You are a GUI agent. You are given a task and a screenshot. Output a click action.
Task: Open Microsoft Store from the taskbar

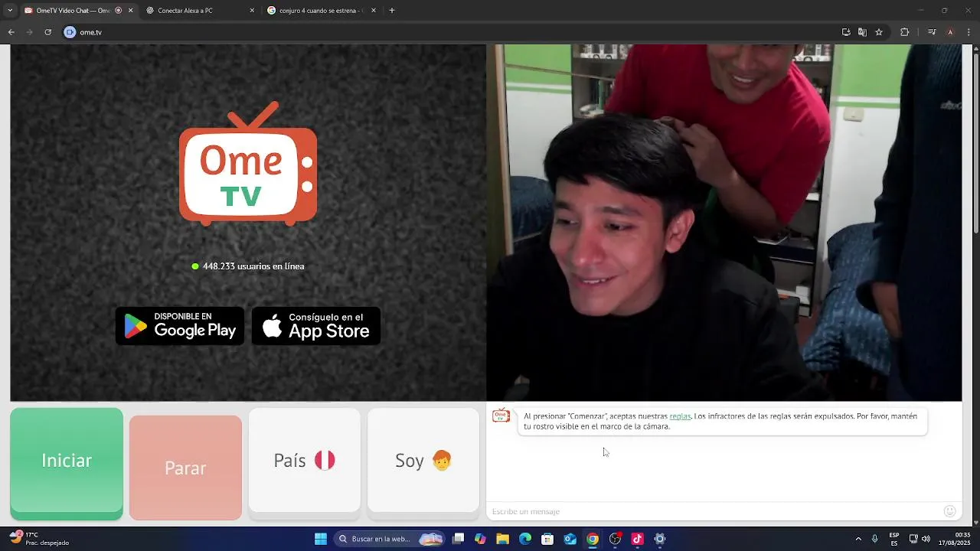[547, 539]
